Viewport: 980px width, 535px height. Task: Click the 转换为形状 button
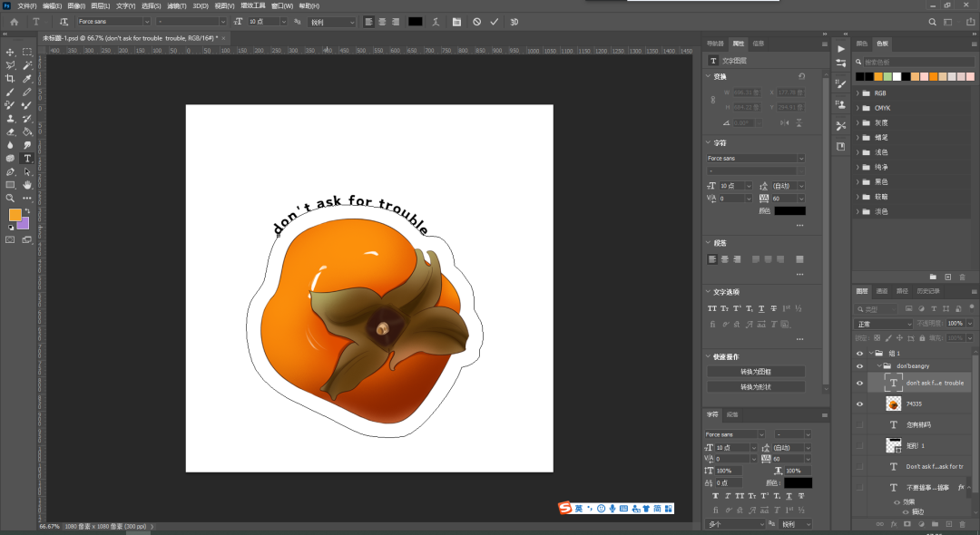point(756,387)
